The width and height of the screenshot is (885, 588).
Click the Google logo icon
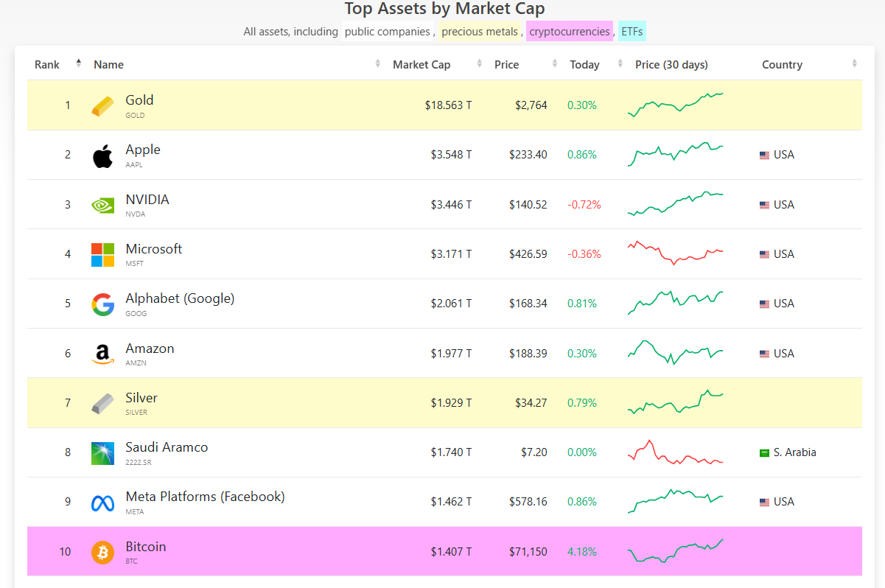[x=103, y=304]
